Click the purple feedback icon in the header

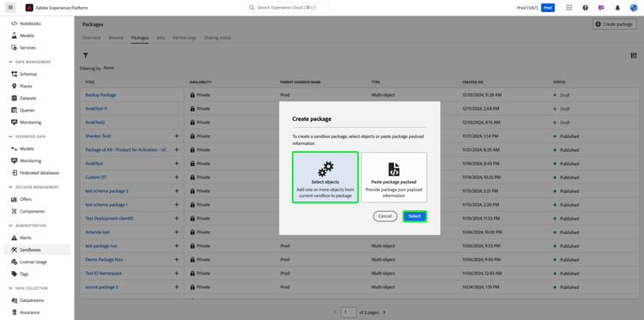tap(601, 8)
